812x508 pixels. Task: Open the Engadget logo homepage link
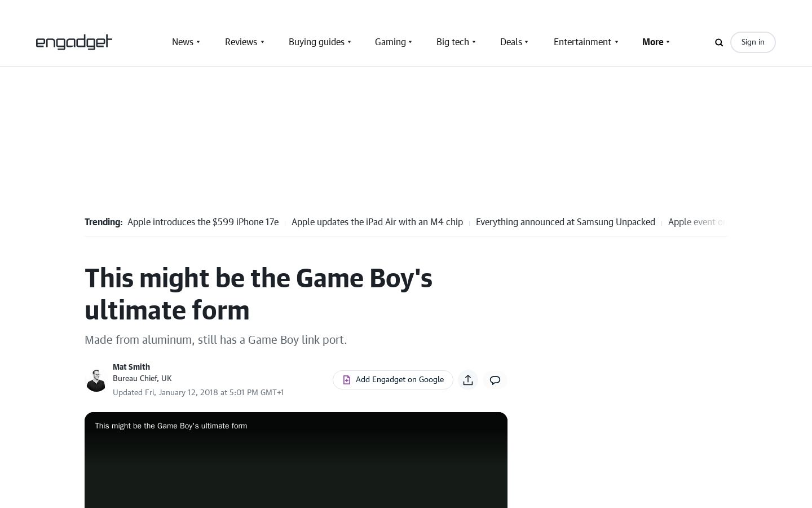click(x=74, y=42)
